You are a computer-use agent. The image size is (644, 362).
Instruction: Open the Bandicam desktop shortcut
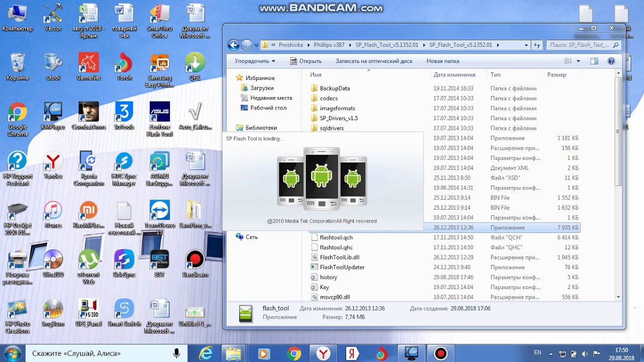click(x=195, y=264)
